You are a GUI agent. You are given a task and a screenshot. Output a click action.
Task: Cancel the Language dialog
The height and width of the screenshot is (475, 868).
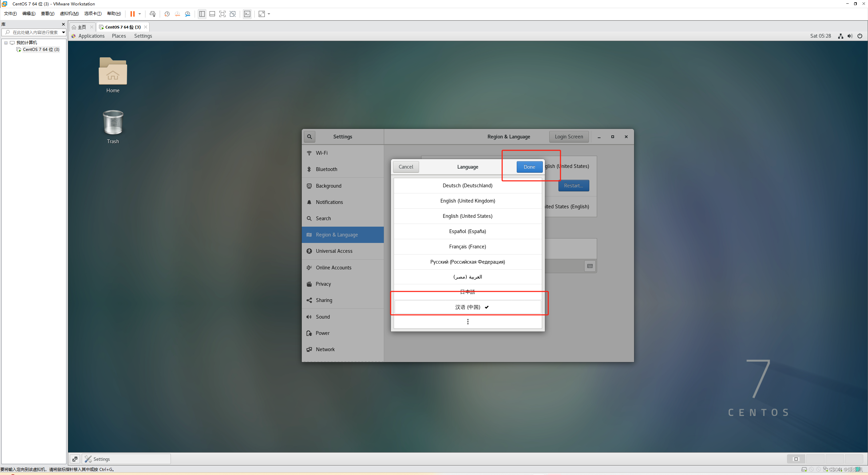(x=406, y=167)
